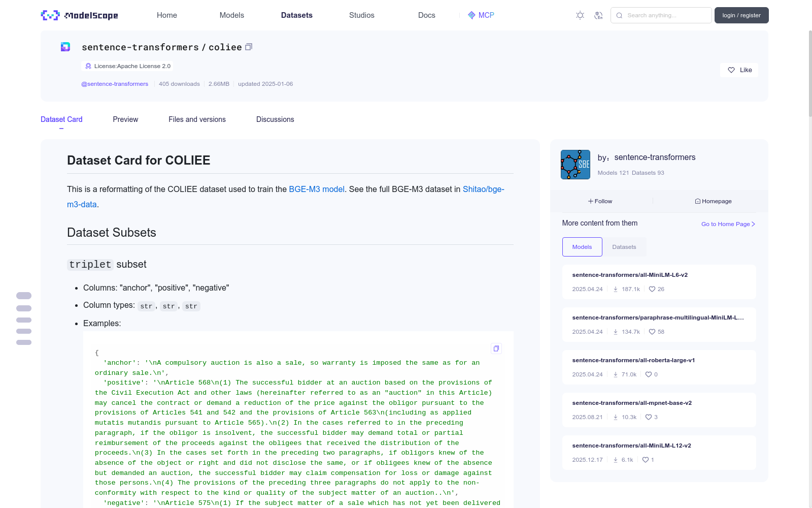Image resolution: width=812 pixels, height=508 pixels.
Task: Open the sentence-transformers Homepage
Action: [x=713, y=201]
